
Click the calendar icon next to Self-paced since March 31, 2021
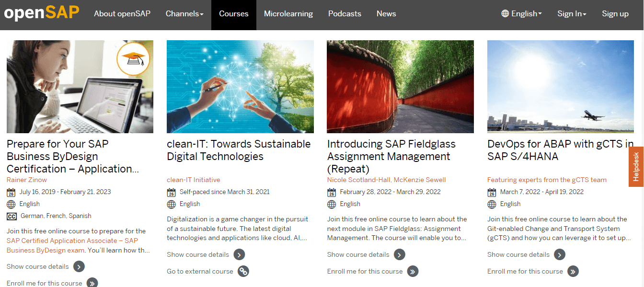click(x=171, y=192)
